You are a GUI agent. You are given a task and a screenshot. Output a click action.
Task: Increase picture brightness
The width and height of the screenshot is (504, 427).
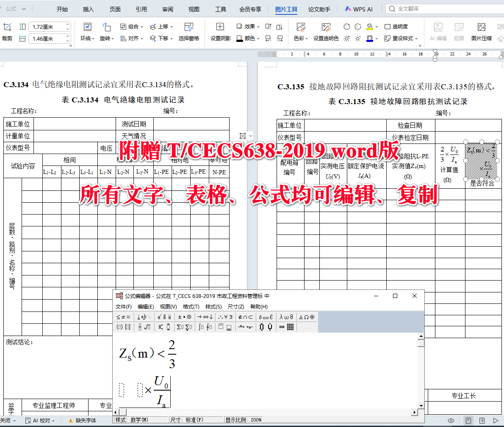click(346, 39)
